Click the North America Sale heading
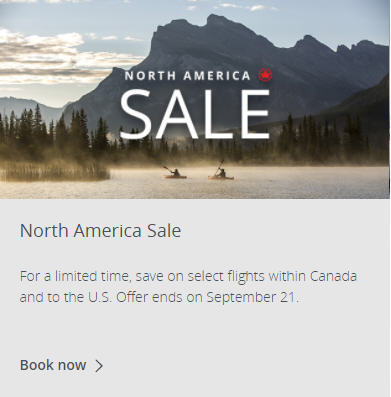The image size is (391, 397). tap(100, 230)
